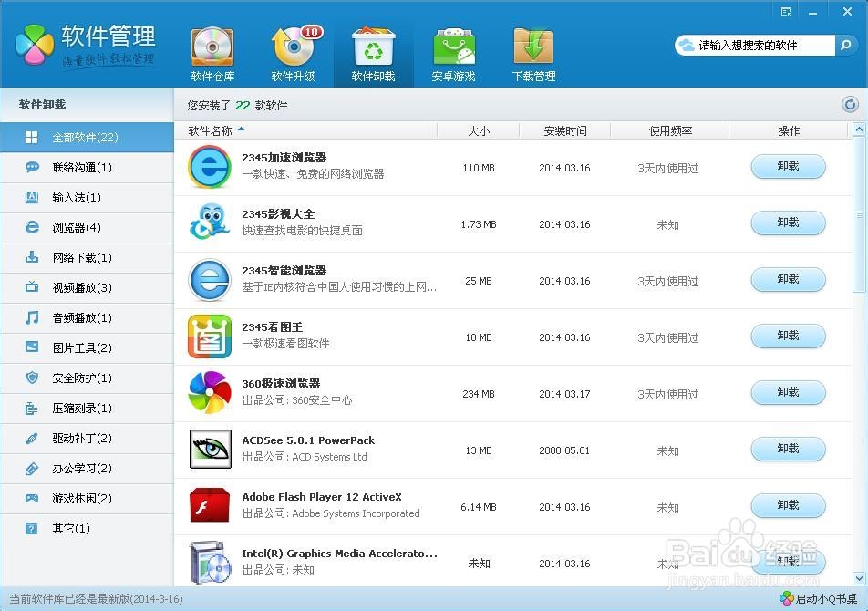Screen dimensions: 868x611
Task: Select the 2345加速浏览器 title text
Action: (284, 158)
